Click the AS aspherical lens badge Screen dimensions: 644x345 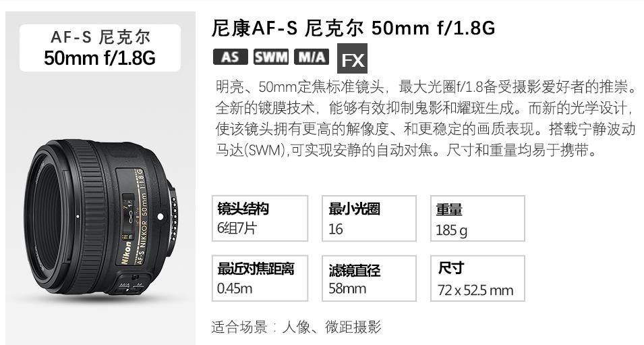tap(231, 57)
